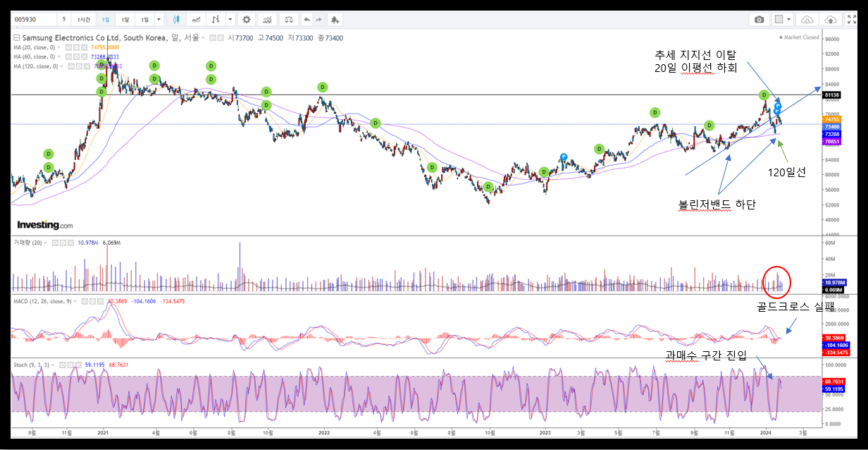868x450 pixels.
Task: Remove the 거래량 volume indicator
Action: 71,243
